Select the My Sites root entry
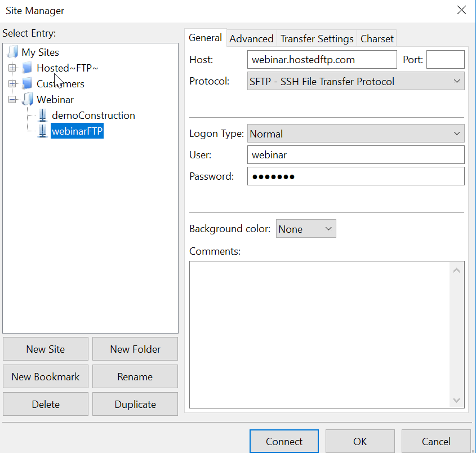The height and width of the screenshot is (453, 476). (40, 52)
